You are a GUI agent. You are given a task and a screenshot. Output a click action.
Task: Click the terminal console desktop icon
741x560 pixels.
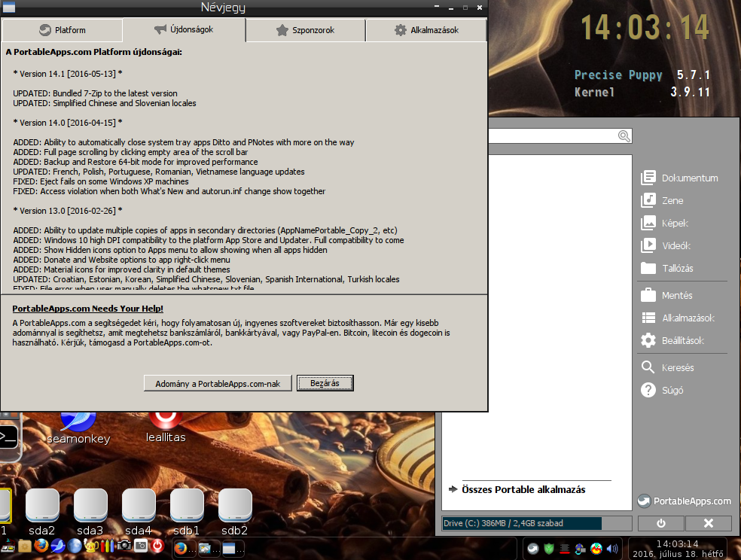(x=8, y=438)
